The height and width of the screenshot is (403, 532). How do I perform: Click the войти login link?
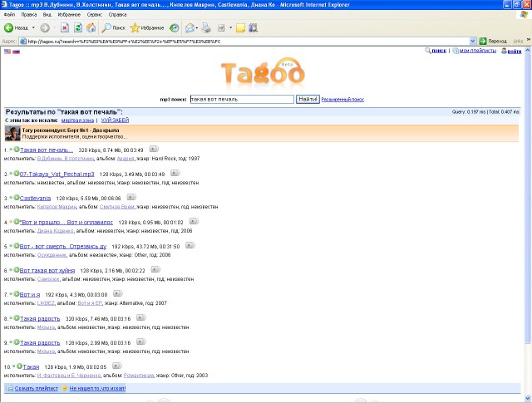pyautogui.click(x=515, y=51)
